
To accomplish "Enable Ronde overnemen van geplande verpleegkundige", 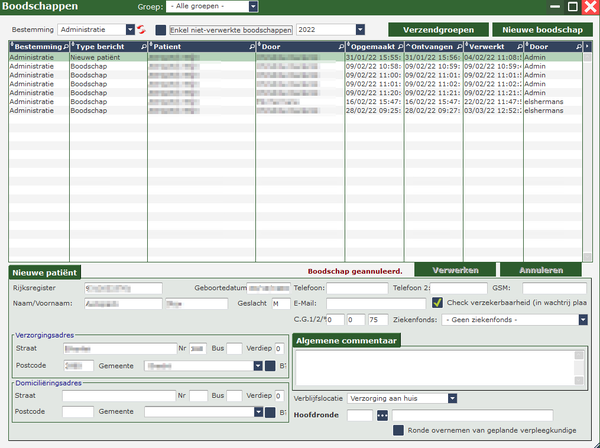I will (398, 431).
